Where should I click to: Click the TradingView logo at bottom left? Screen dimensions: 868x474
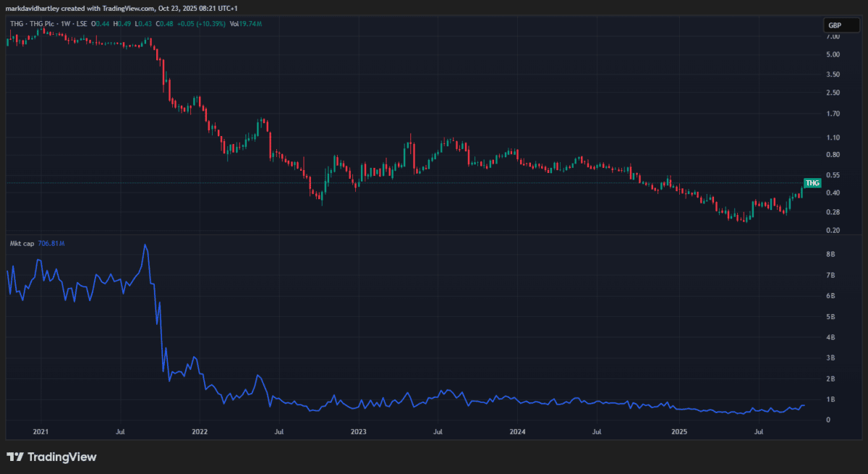click(x=51, y=457)
